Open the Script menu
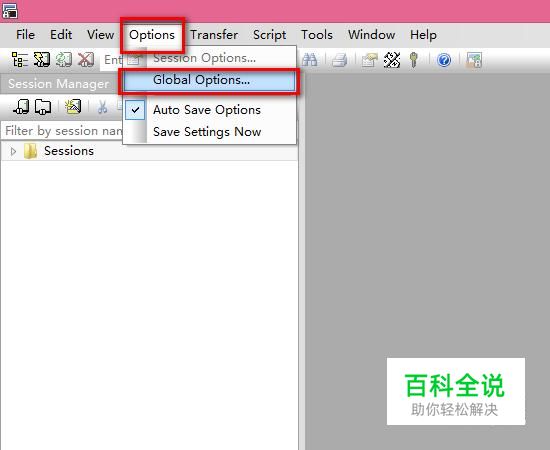 (x=269, y=35)
